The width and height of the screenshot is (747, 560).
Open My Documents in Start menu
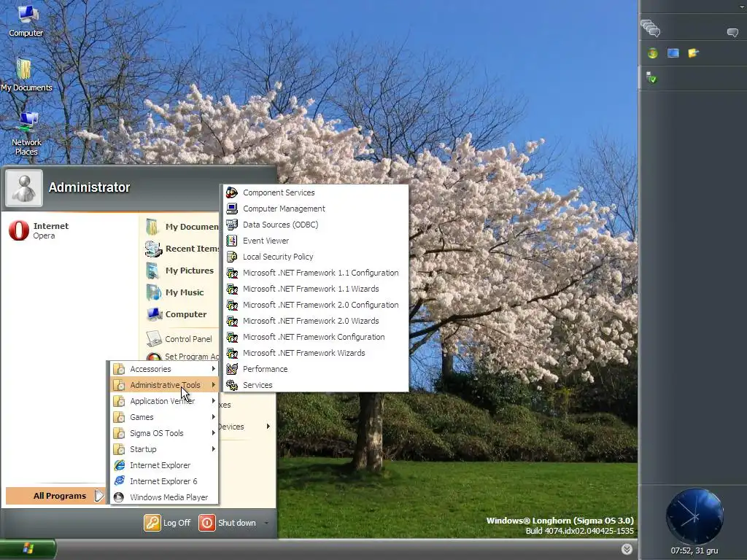[182, 227]
